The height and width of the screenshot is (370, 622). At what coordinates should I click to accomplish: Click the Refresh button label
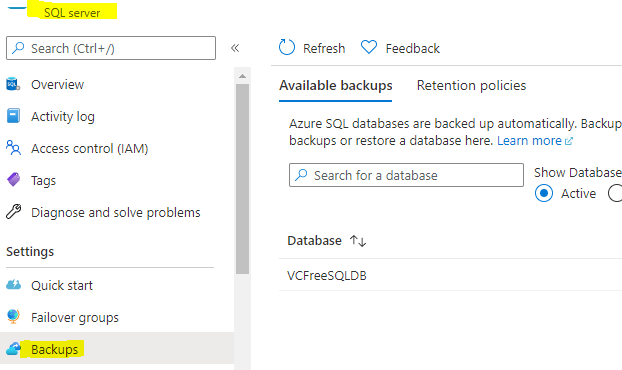324,48
